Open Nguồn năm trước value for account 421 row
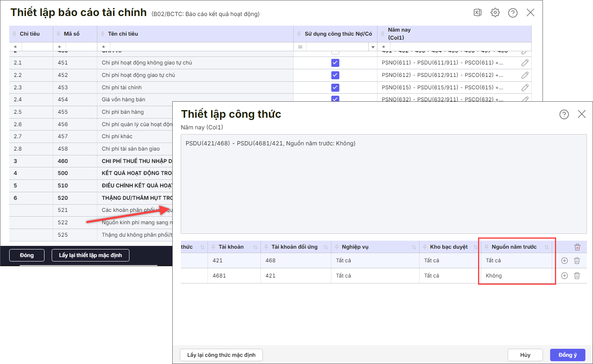593x364 pixels. pos(516,261)
